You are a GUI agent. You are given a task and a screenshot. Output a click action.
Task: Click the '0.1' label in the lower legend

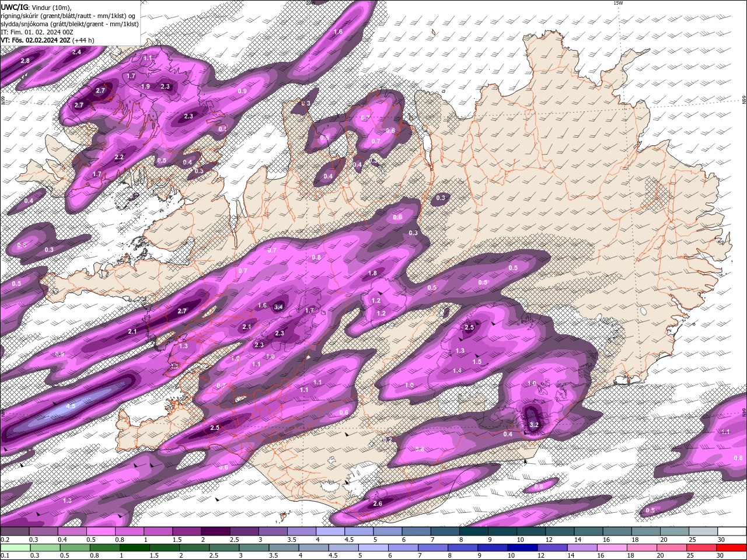[5, 555]
